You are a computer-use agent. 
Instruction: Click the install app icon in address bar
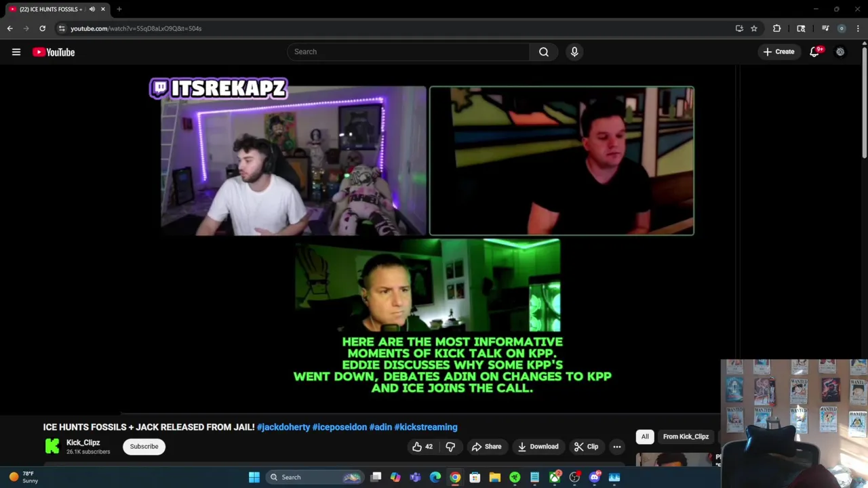point(739,28)
